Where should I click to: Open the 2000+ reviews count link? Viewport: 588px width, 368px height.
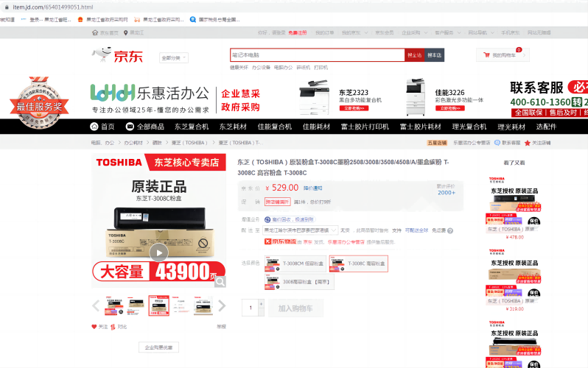(x=447, y=193)
